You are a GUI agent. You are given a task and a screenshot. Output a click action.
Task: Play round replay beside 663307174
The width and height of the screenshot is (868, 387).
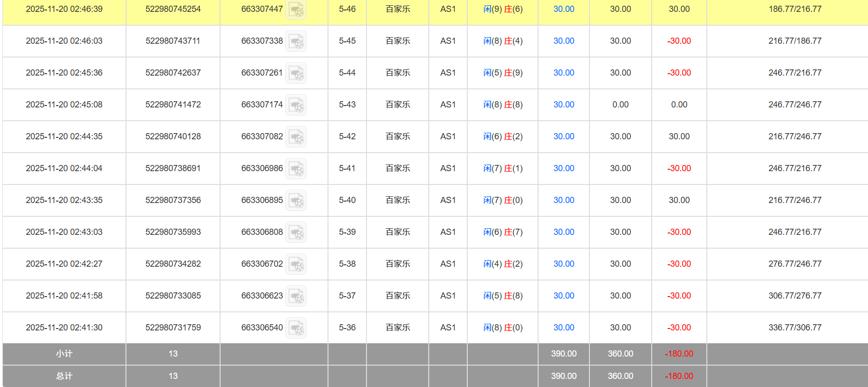click(x=296, y=105)
